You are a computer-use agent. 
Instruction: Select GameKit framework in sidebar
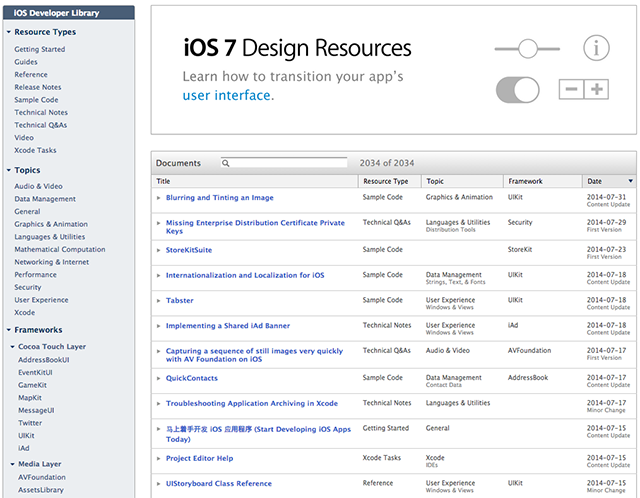pos(32,385)
